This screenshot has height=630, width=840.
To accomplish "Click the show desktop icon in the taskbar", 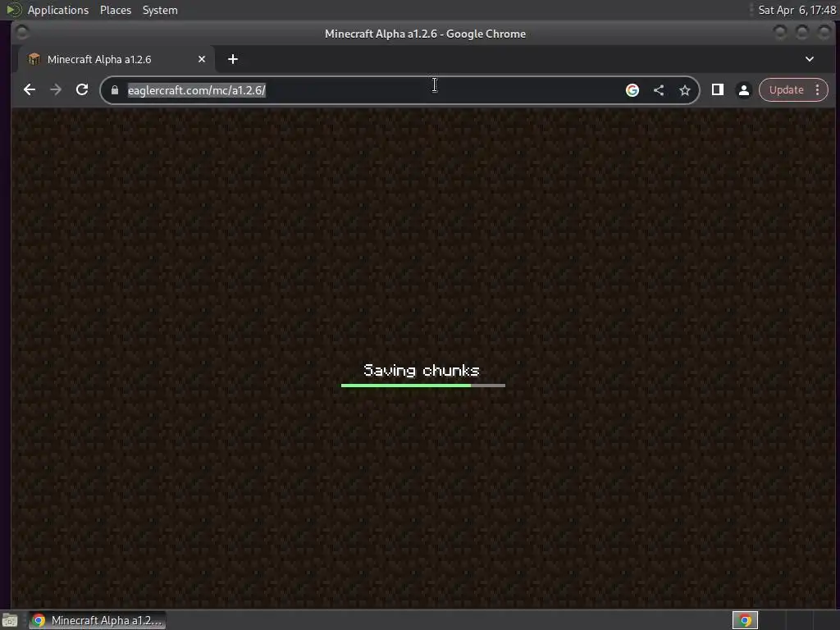I will pos(9,620).
